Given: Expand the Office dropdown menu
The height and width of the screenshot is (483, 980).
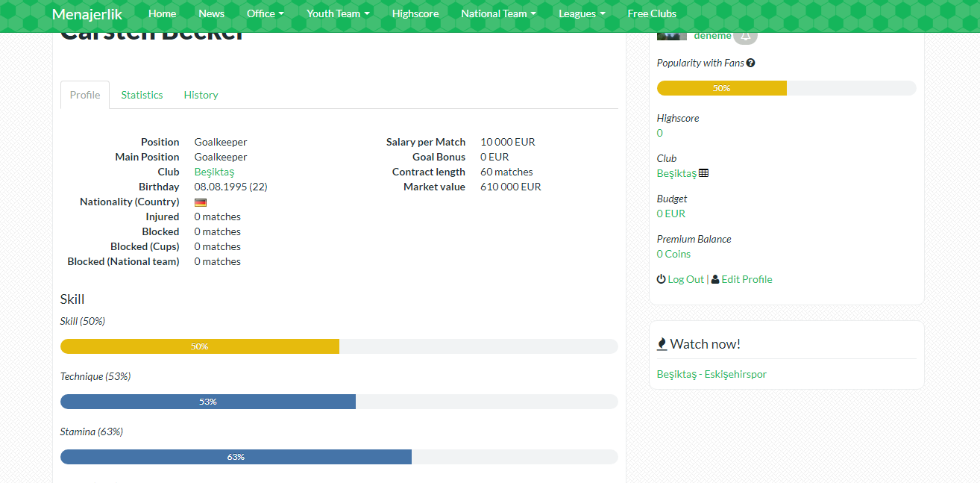Looking at the screenshot, I should 265,13.
